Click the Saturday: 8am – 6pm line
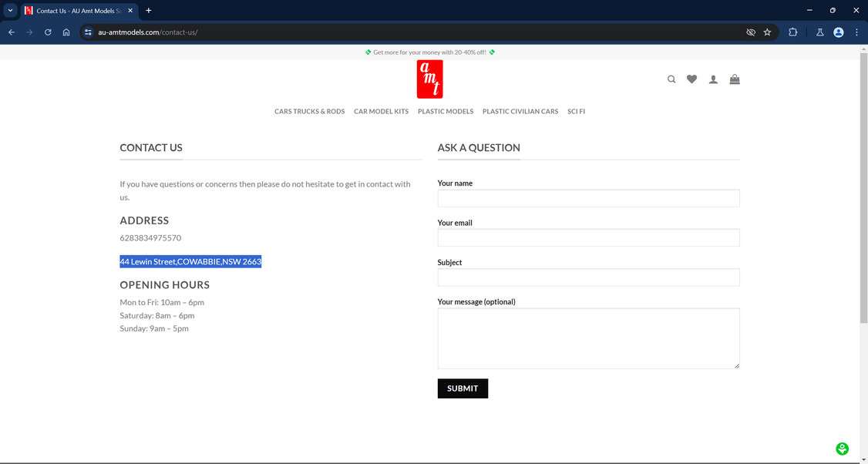The image size is (868, 464). [157, 315]
